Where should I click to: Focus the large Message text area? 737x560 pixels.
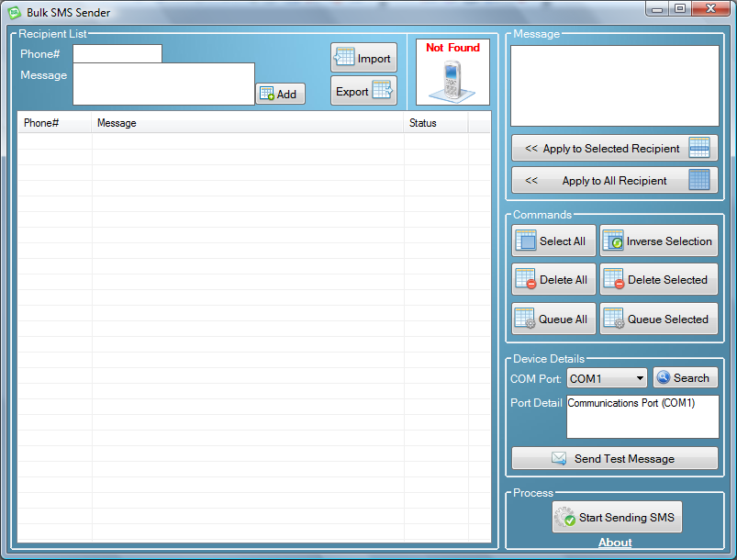tap(614, 85)
